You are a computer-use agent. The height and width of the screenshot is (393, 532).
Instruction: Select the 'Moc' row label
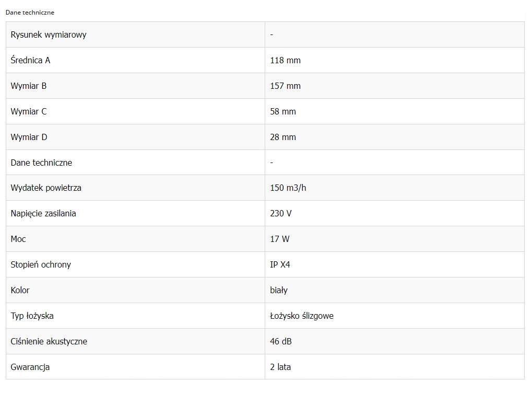[x=18, y=239]
